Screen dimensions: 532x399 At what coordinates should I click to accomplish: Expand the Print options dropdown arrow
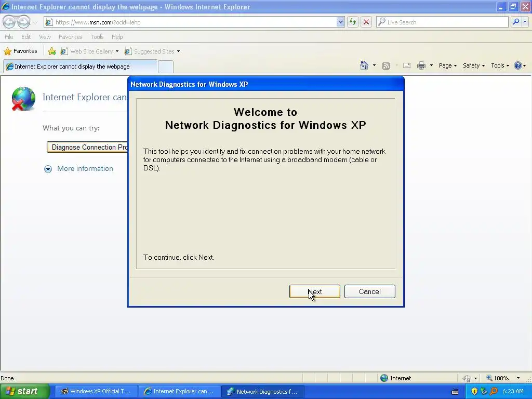[431, 65]
